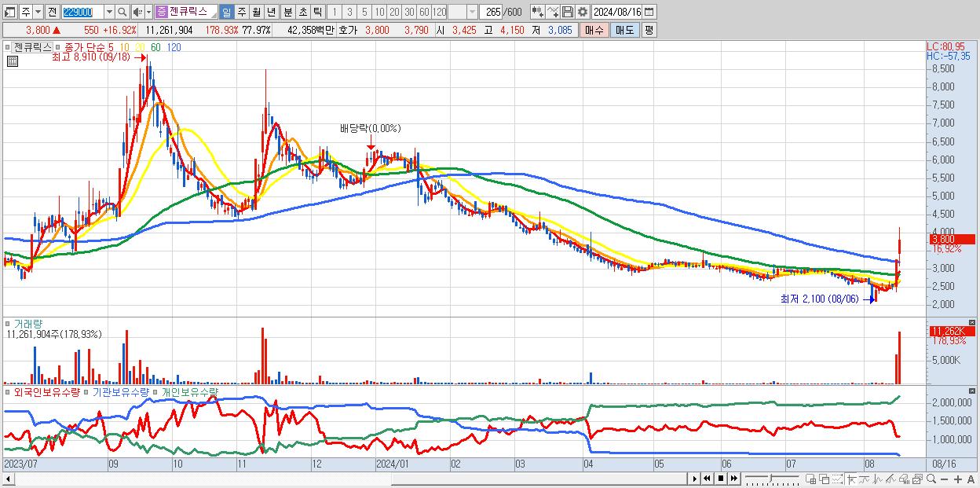This screenshot has width=980, height=488.
Task: Click the right arrow of horizontal scrollbar
Action: click(694, 479)
